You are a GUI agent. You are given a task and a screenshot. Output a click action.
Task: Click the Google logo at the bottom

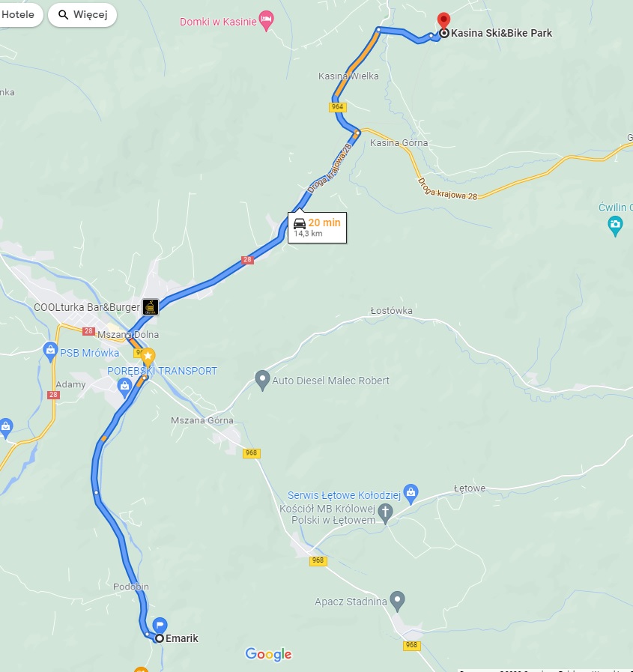[x=268, y=654]
